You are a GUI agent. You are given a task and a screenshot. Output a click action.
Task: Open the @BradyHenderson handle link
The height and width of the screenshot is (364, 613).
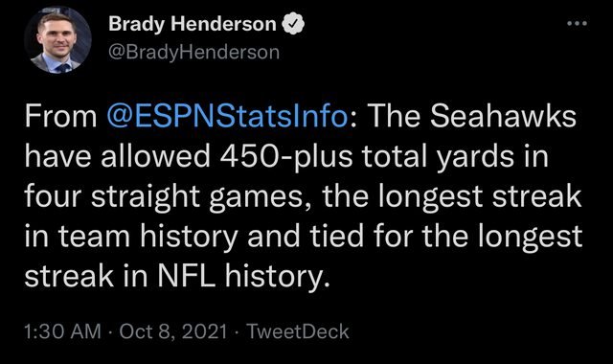(x=193, y=52)
